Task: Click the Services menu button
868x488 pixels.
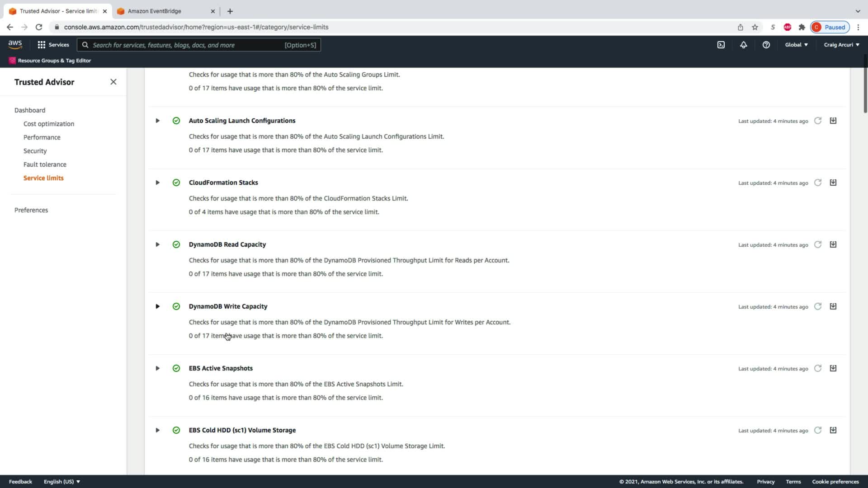Action: 53,45
